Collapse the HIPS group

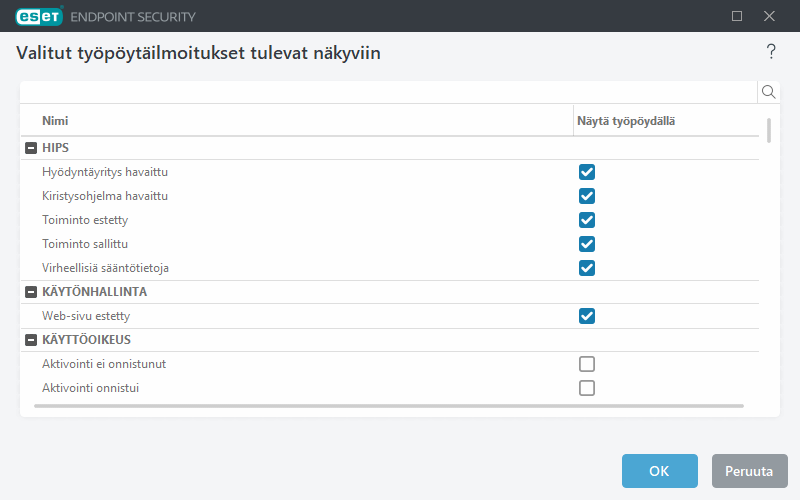coord(31,148)
